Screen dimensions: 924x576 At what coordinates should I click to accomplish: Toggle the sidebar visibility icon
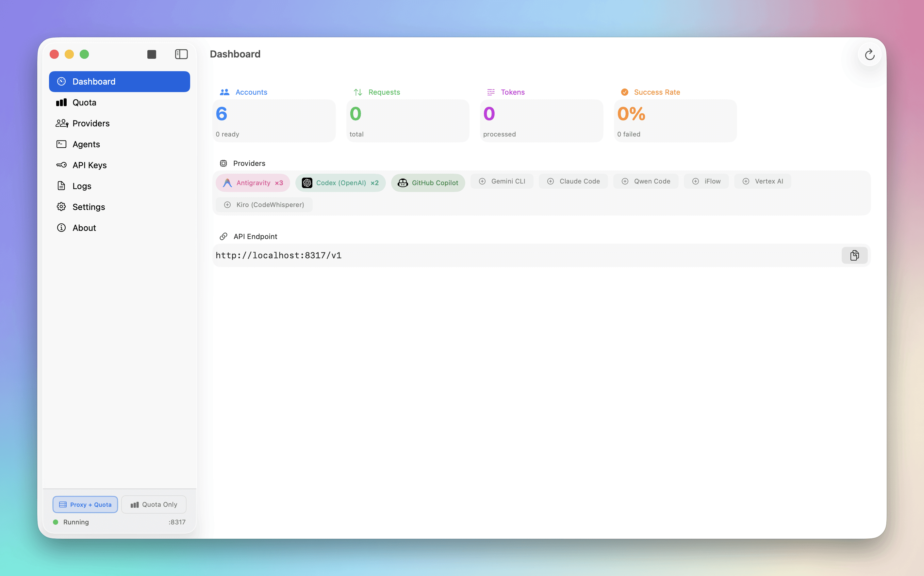181,54
